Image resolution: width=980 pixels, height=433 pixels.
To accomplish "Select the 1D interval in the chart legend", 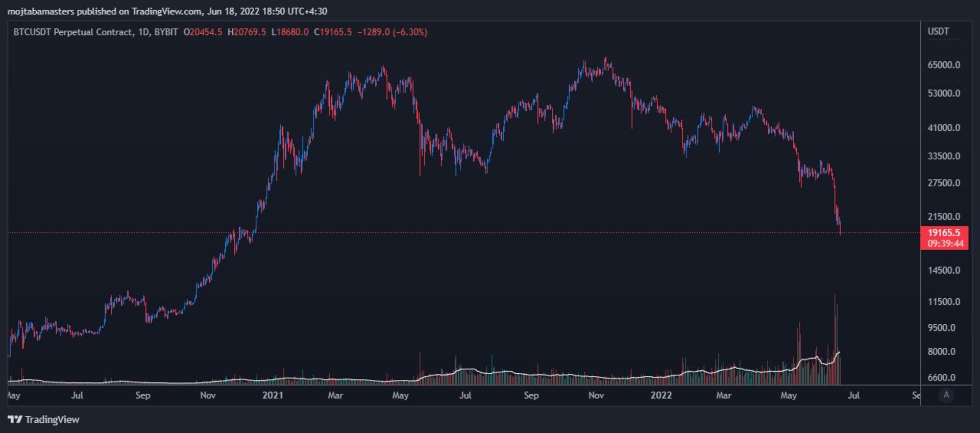I will click(143, 32).
